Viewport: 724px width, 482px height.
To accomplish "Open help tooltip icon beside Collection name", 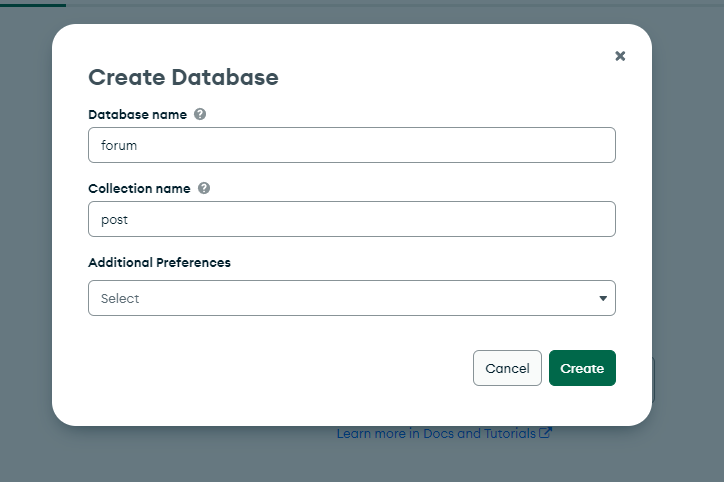I will pyautogui.click(x=204, y=188).
